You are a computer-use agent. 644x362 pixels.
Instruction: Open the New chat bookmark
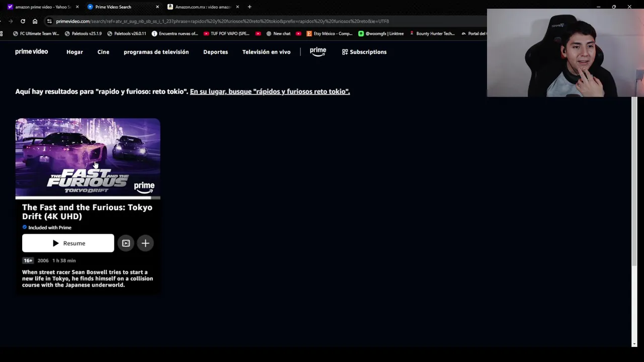click(x=278, y=34)
